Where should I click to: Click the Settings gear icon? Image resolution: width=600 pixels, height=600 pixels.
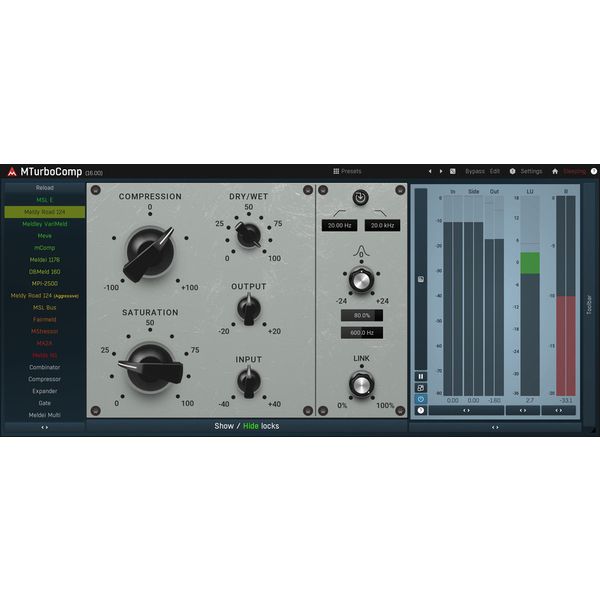pos(512,171)
